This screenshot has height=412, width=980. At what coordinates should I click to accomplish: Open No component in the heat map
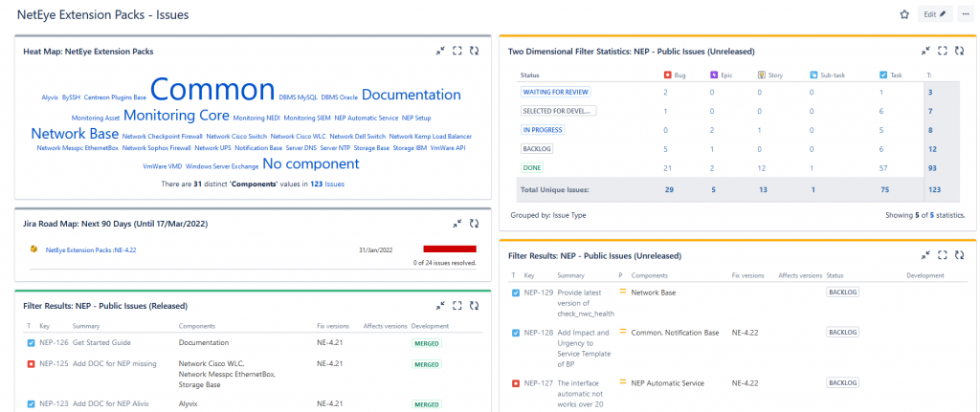(311, 164)
